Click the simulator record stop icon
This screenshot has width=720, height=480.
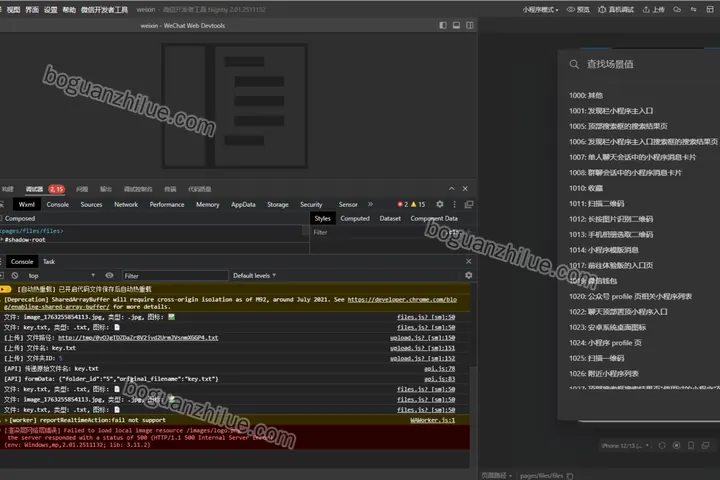pos(676,446)
